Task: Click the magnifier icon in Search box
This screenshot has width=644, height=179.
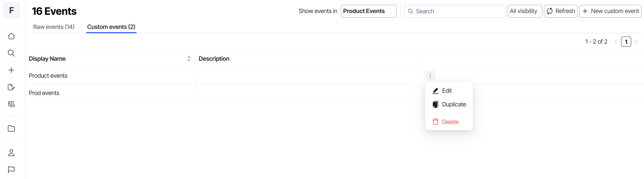Action: click(x=411, y=11)
